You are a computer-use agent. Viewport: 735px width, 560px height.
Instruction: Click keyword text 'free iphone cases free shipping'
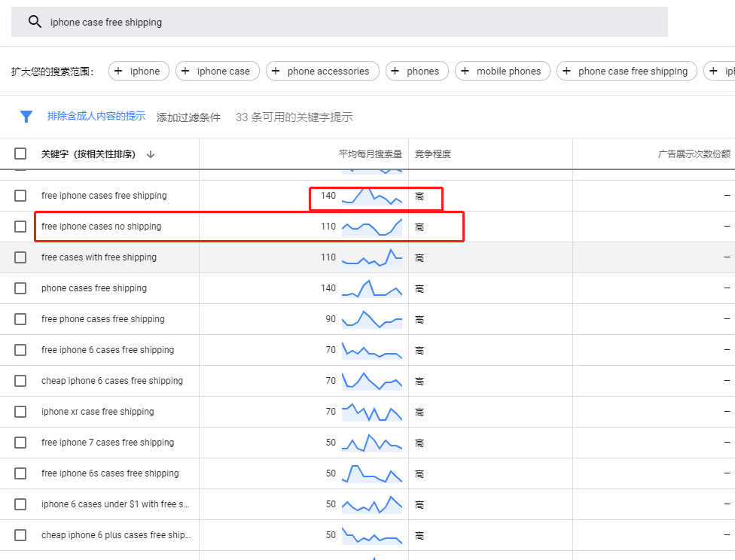(x=104, y=196)
